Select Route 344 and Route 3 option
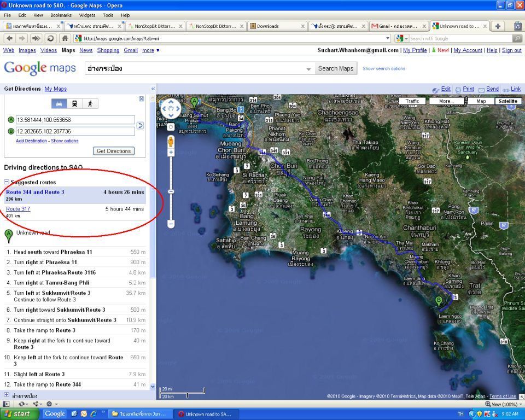The width and height of the screenshot is (525, 420). (35, 192)
